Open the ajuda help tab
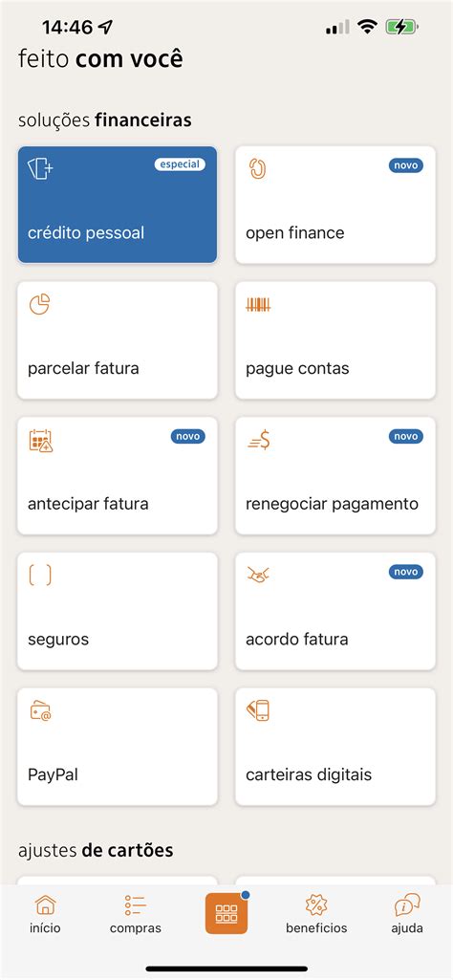Viewport: 453px width, 980px height. 407,913
